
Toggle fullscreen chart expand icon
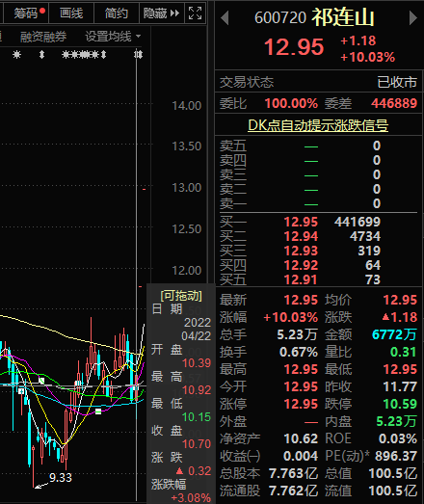click(x=195, y=13)
